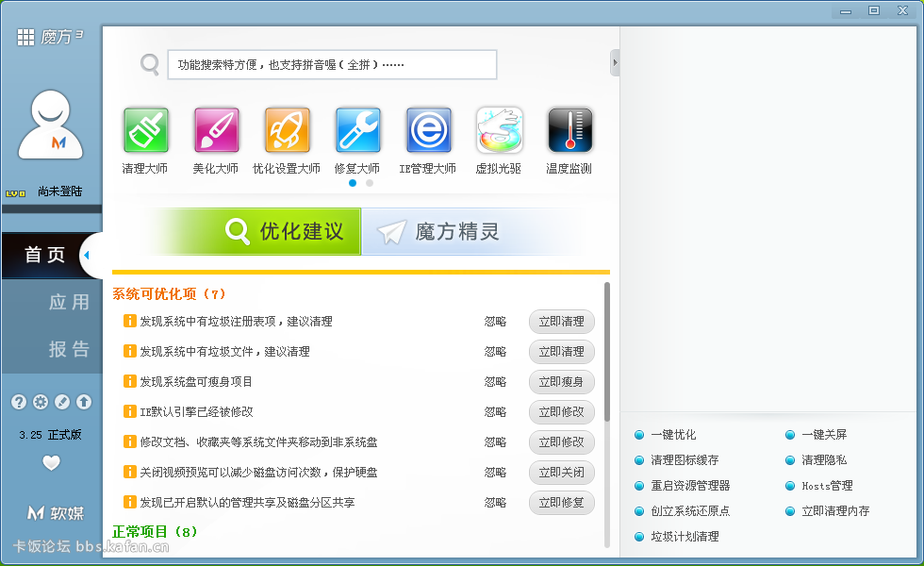
Task: Click 立即清理 for junk registry entries
Action: [562, 322]
